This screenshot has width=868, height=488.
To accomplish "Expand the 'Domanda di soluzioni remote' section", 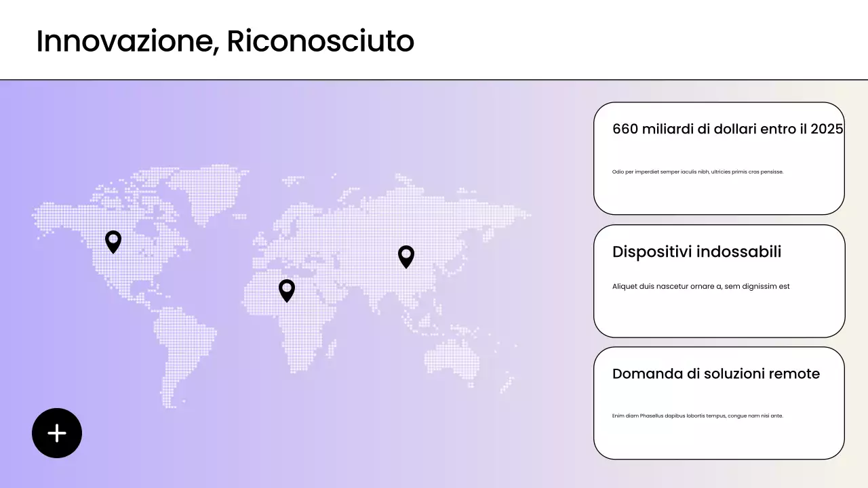I will (719, 403).
